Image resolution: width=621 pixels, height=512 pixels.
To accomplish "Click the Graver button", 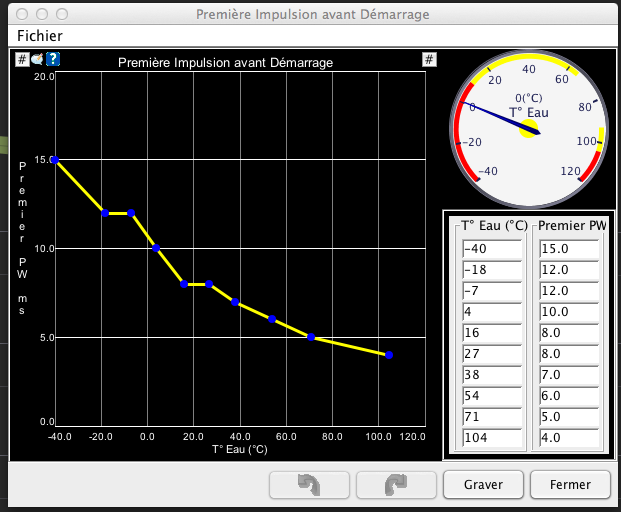I will 483,485.
